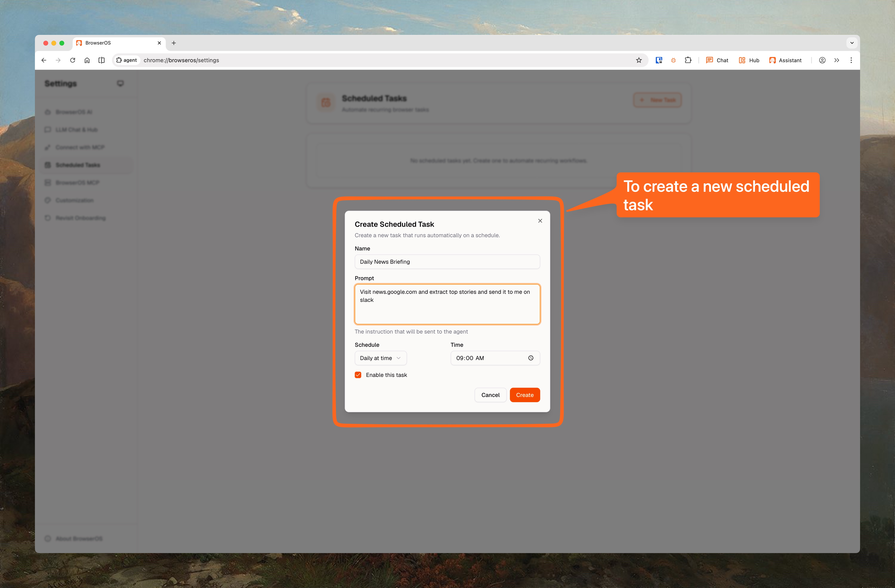Close the Create Scheduled Task dialog
This screenshot has width=895, height=588.
click(540, 221)
